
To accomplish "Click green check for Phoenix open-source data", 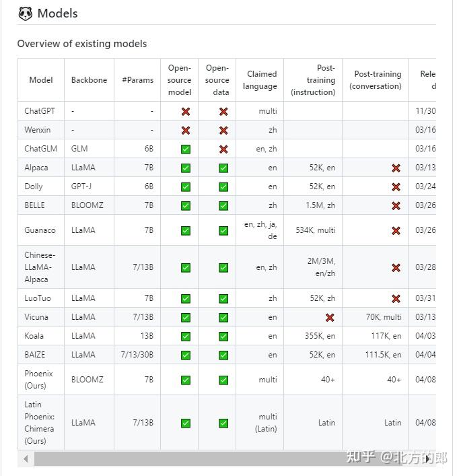I will click(x=223, y=380).
